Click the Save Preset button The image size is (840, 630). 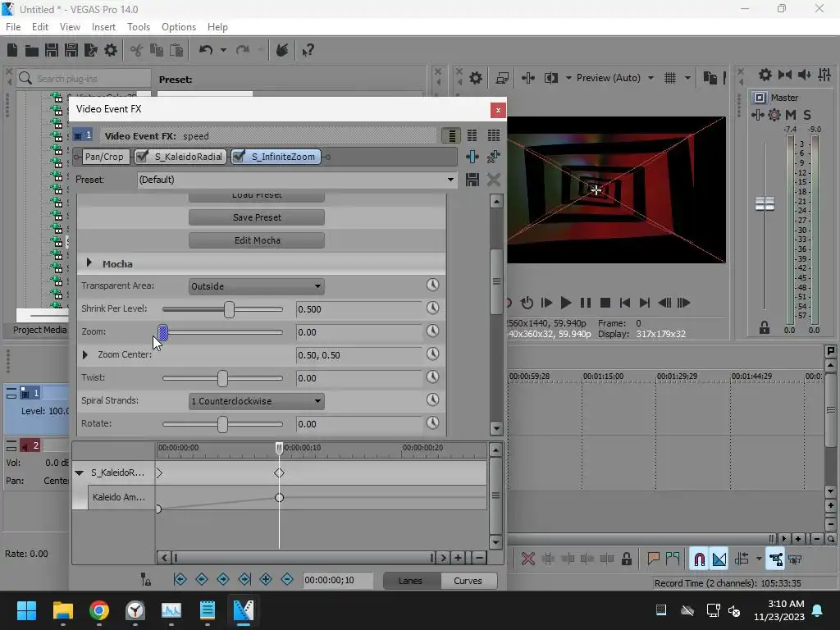(257, 217)
